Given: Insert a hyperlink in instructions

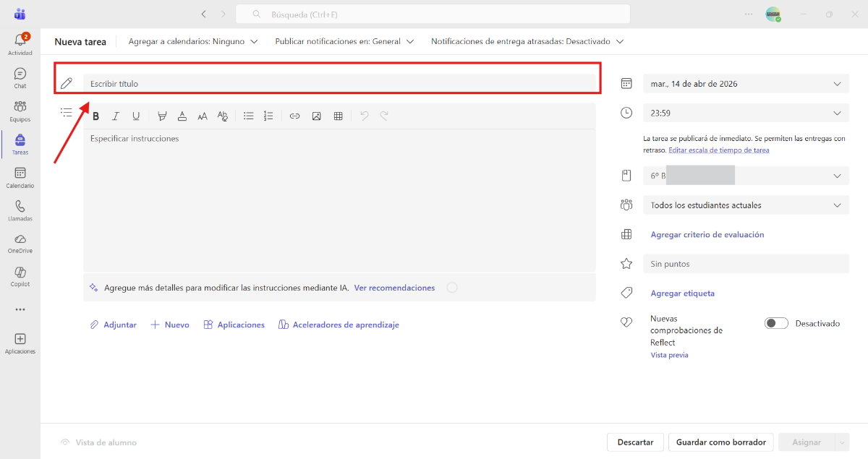Looking at the screenshot, I should click(x=294, y=116).
